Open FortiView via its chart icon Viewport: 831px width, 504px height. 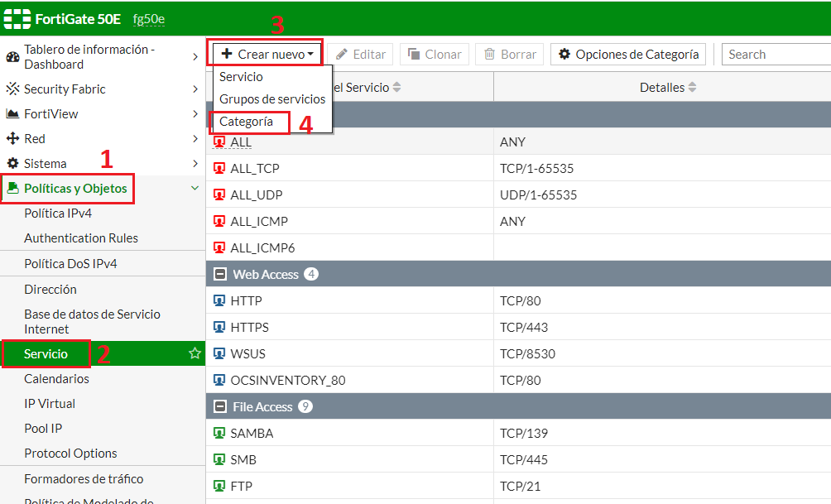[12, 113]
